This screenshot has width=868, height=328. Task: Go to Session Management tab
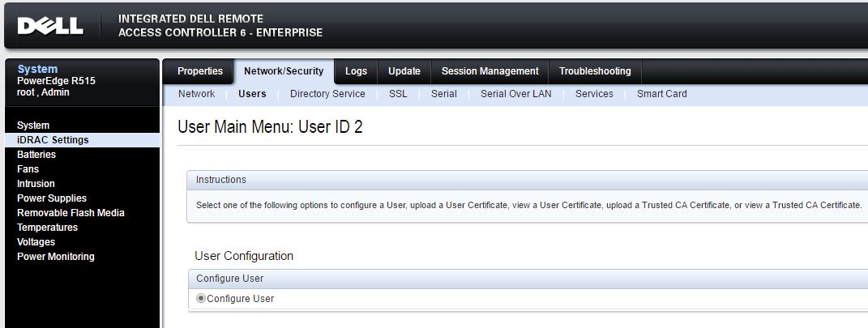(x=490, y=71)
